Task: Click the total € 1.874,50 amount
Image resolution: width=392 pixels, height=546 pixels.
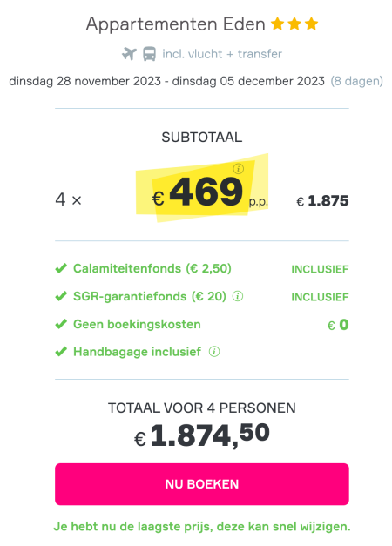Action: [202, 435]
